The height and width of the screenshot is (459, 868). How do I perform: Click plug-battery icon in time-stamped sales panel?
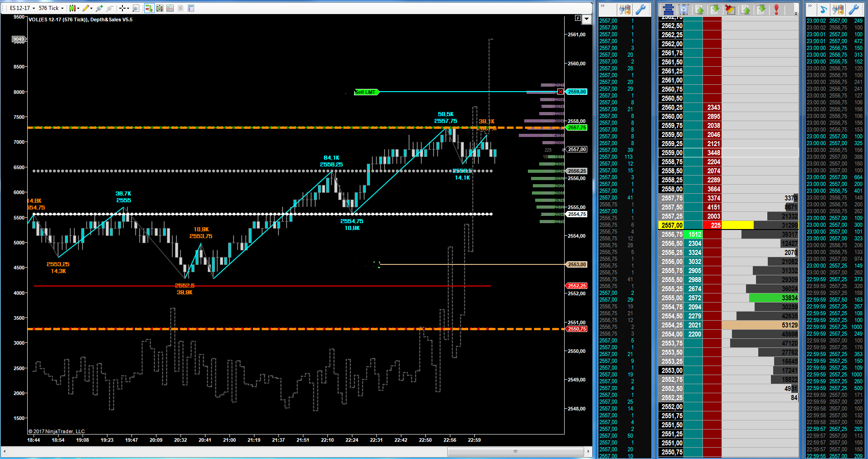pyautogui.click(x=839, y=10)
